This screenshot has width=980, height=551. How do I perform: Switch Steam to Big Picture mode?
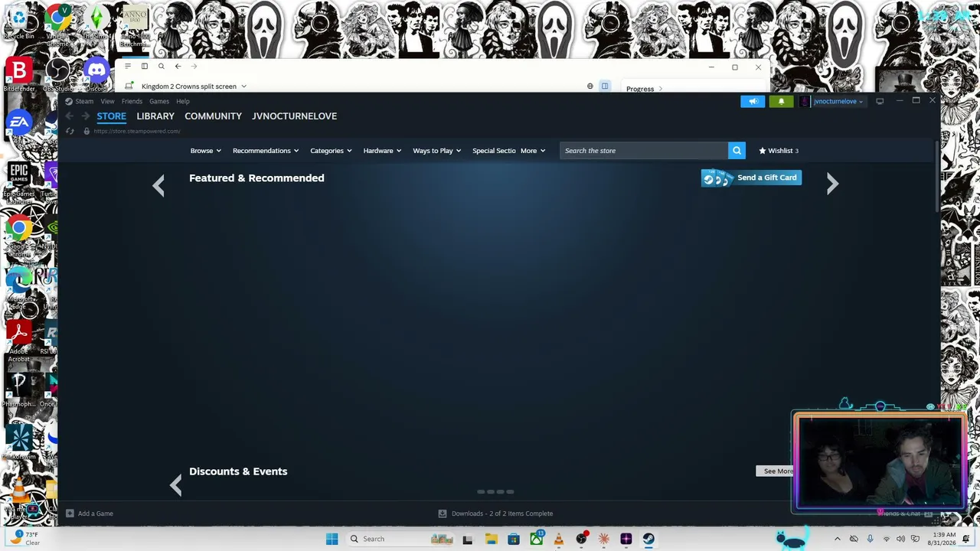pyautogui.click(x=880, y=101)
